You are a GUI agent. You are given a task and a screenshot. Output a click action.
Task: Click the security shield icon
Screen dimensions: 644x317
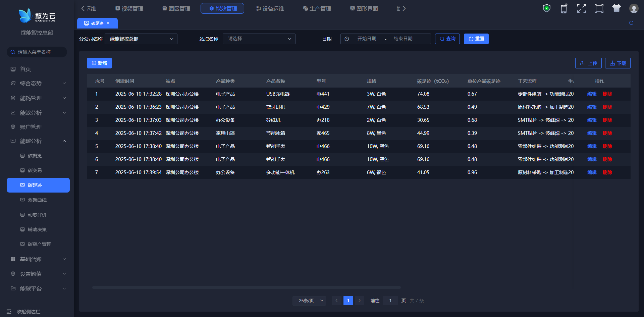point(546,8)
